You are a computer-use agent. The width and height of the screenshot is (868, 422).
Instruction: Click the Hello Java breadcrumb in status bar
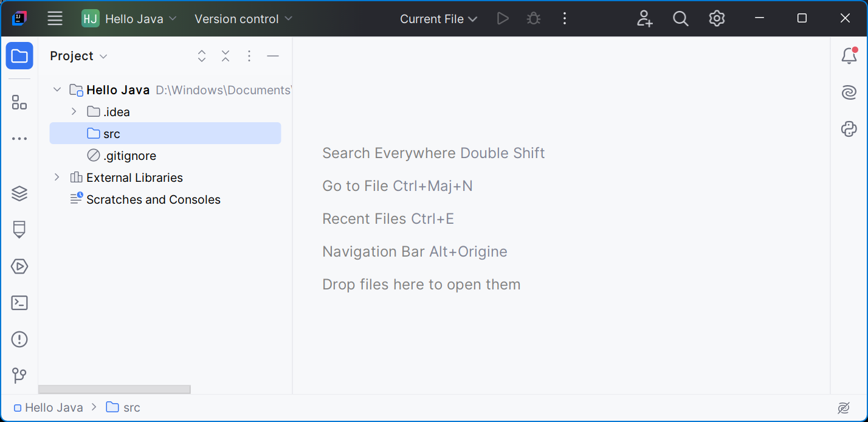pos(48,407)
